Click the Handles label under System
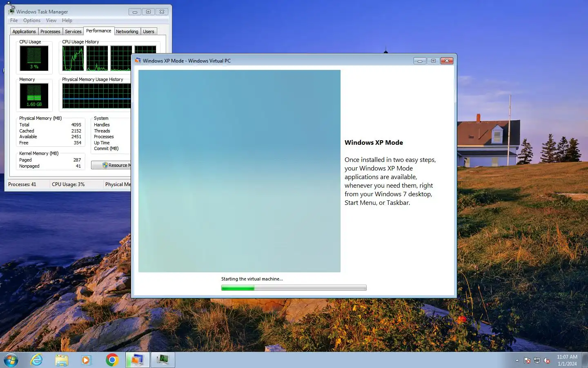588x368 pixels. (x=102, y=125)
